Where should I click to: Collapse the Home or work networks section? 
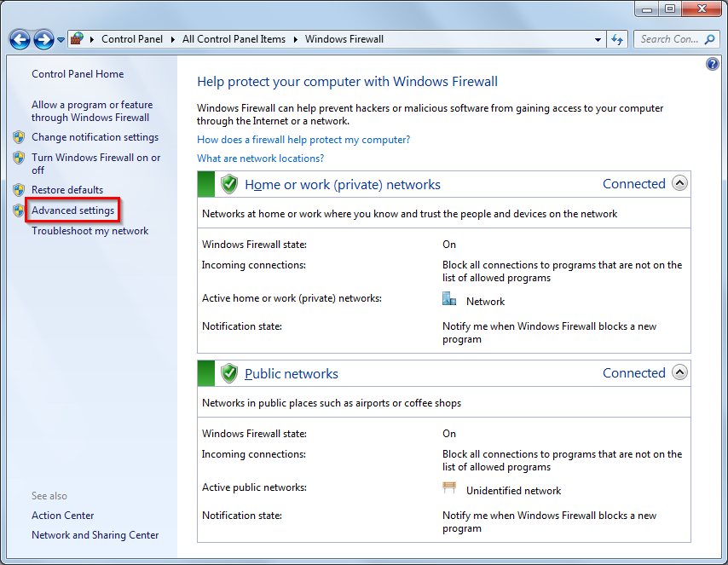point(679,183)
